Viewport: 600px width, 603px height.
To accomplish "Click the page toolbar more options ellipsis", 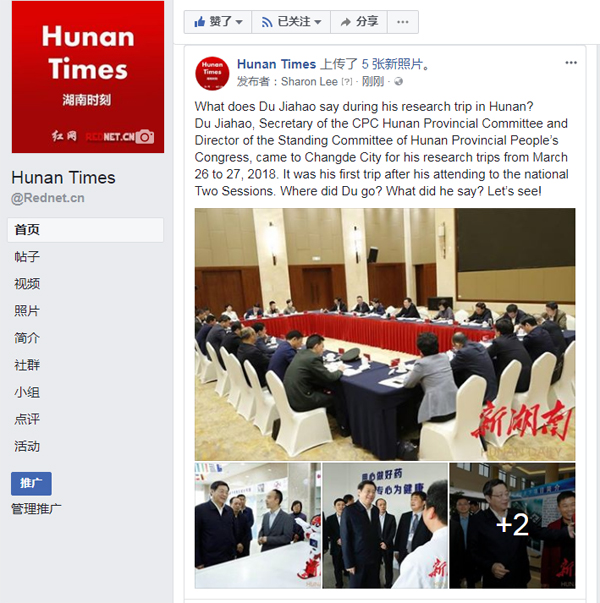I will [403, 22].
